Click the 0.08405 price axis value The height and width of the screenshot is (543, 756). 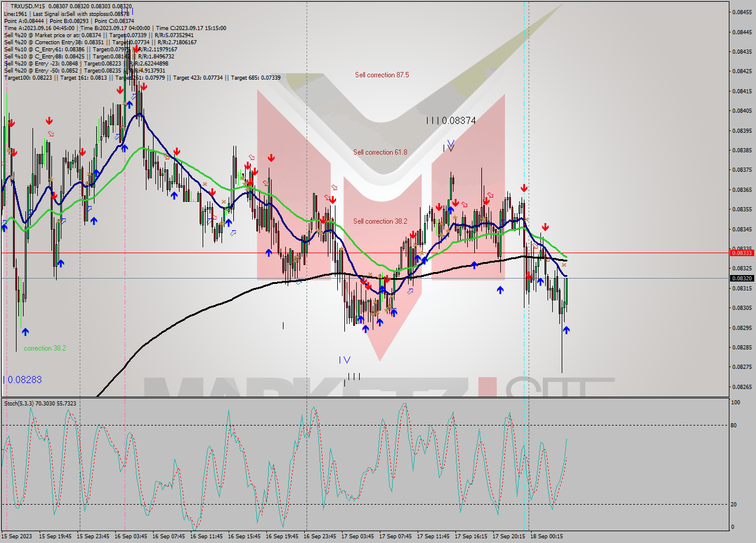[742, 110]
